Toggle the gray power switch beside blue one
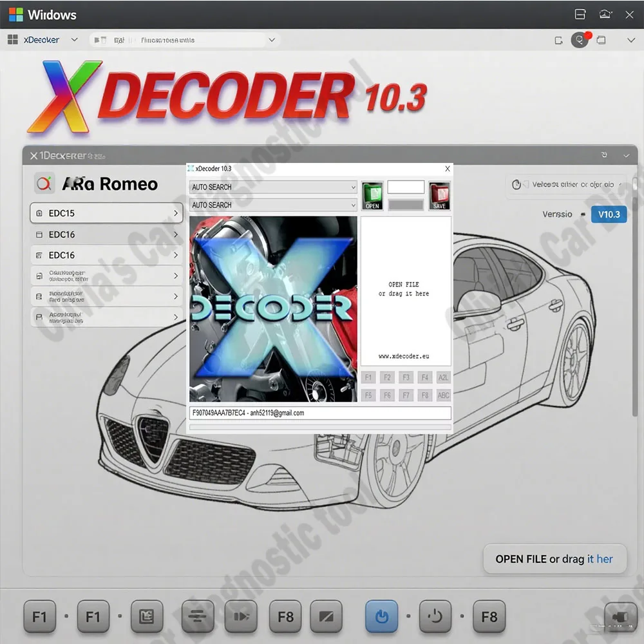The width and height of the screenshot is (644, 644). click(x=435, y=616)
